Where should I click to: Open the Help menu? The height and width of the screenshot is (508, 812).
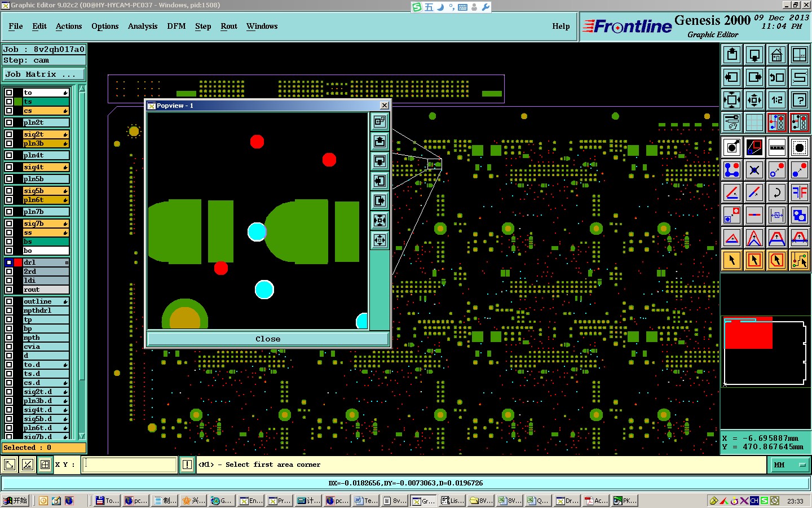click(561, 26)
